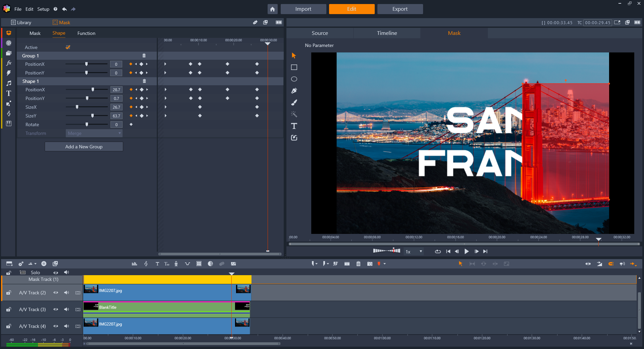Hide A/V Track (2) with its eye toggle

click(56, 292)
